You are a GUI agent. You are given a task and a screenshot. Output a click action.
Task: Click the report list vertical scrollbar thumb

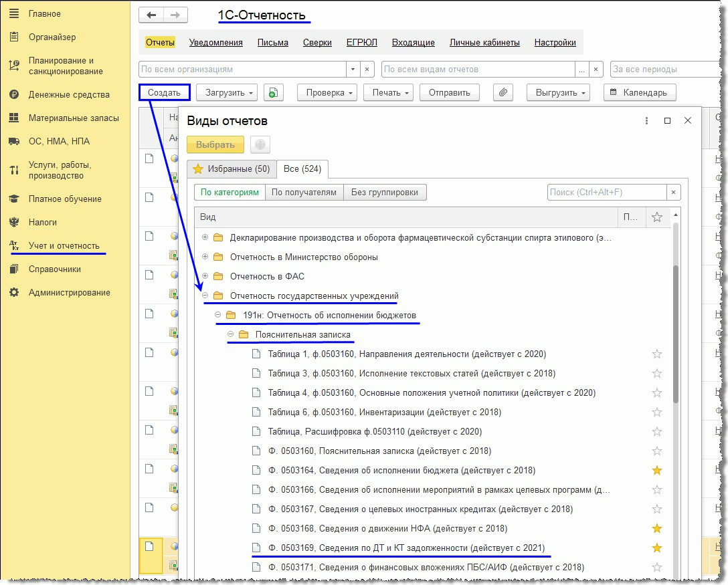[x=676, y=334]
